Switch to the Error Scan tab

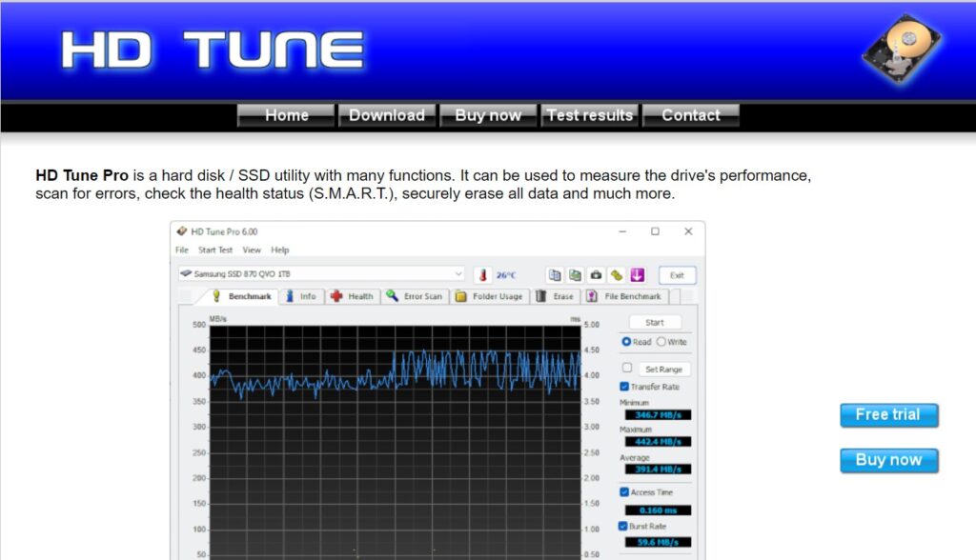[415, 296]
